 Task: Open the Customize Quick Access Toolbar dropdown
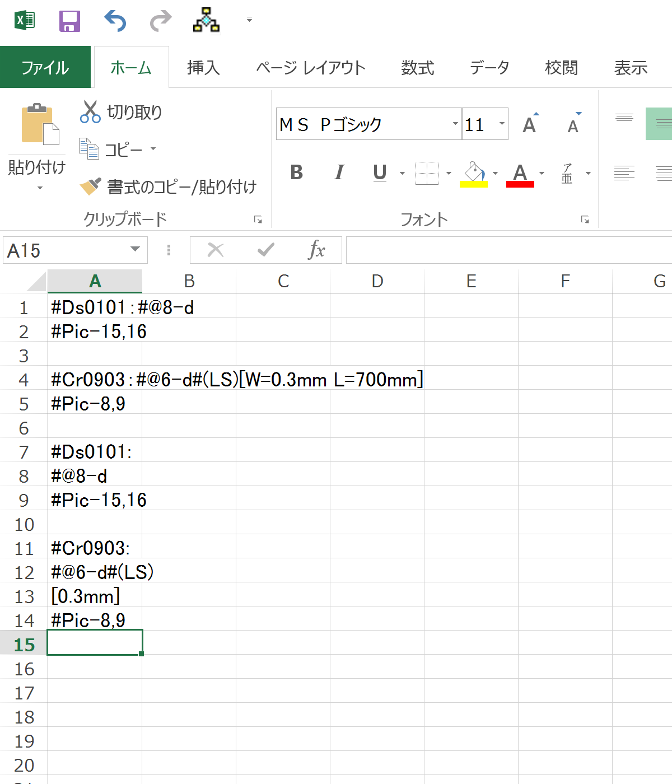click(249, 20)
